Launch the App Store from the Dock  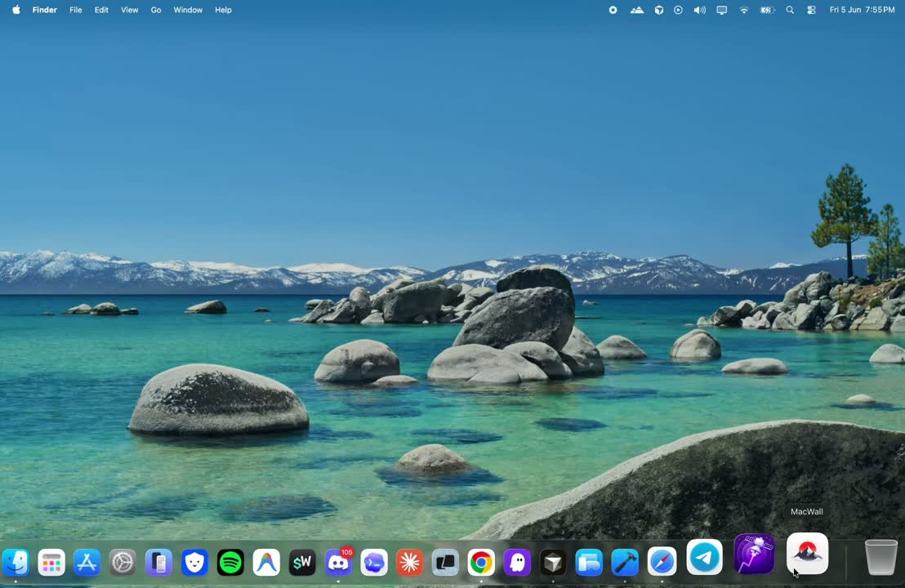[x=87, y=563]
